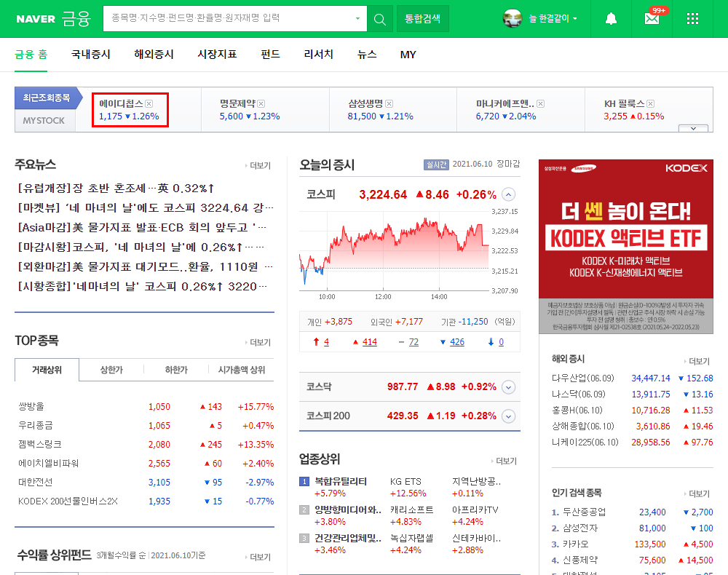The width and height of the screenshot is (728, 575).
Task: Select the 최근조회종목 tab
Action: pos(47,98)
